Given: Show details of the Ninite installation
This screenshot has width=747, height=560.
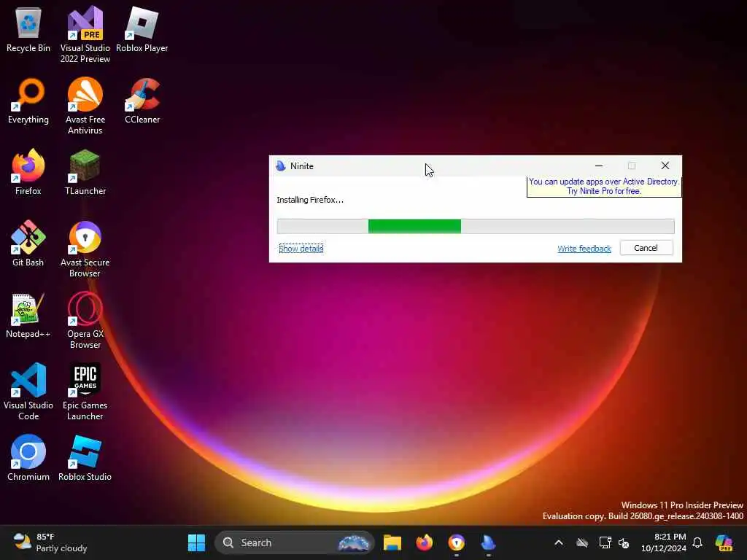Looking at the screenshot, I should (x=301, y=248).
